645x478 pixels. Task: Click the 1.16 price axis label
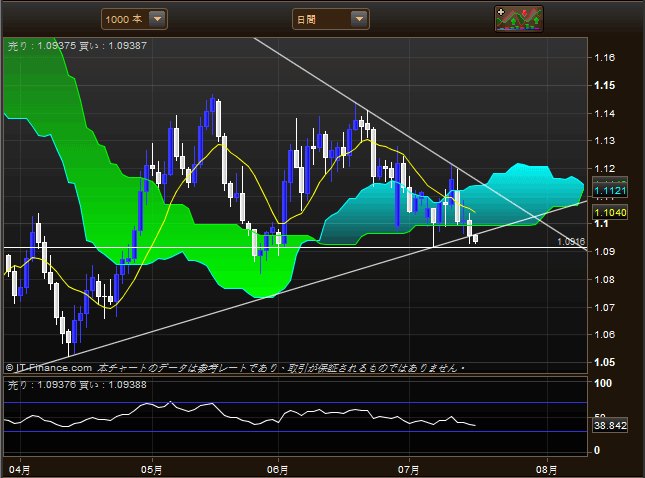pos(605,58)
